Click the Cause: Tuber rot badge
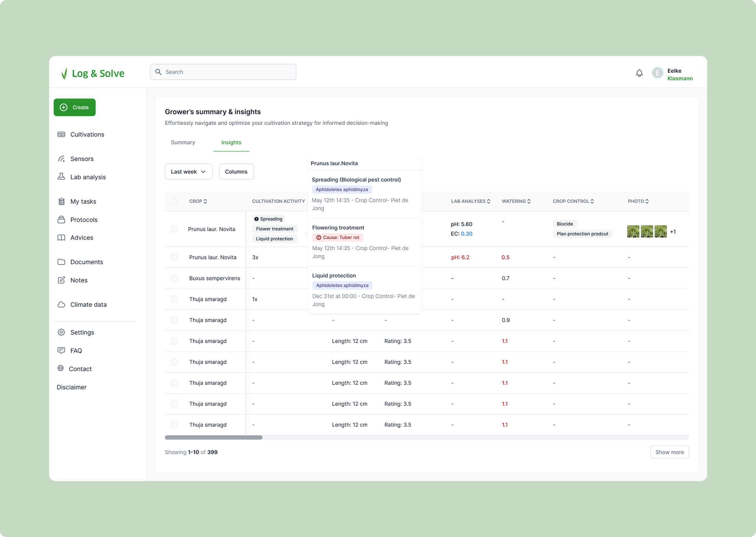Viewport: 756px width, 537px height. [337, 237]
